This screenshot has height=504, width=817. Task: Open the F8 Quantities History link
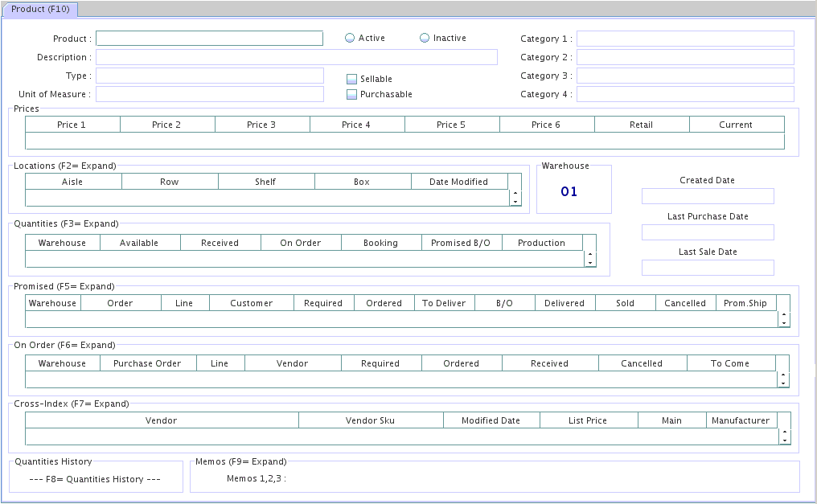point(95,479)
